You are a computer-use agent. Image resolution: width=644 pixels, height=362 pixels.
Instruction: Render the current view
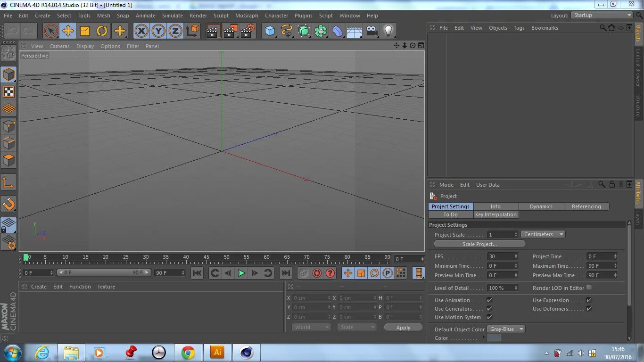[214, 31]
